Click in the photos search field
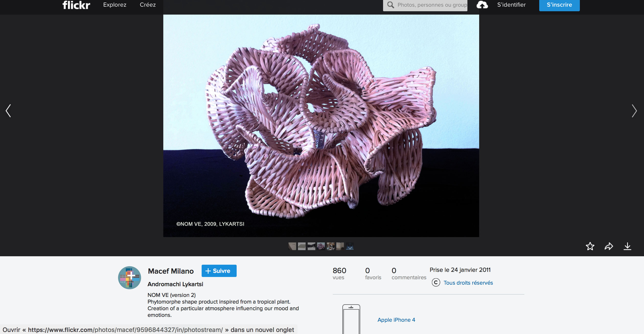Viewport: 644px width, 334px height. 432,5
